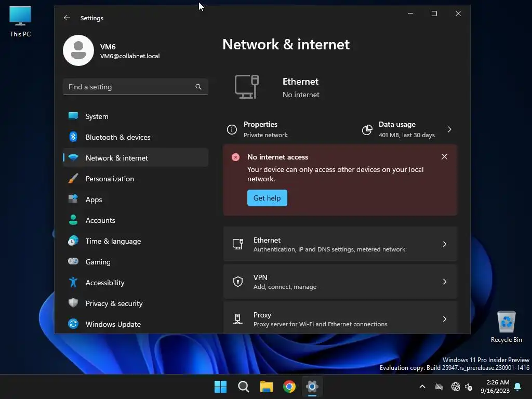Expand the Proxy row chevron

point(445,319)
